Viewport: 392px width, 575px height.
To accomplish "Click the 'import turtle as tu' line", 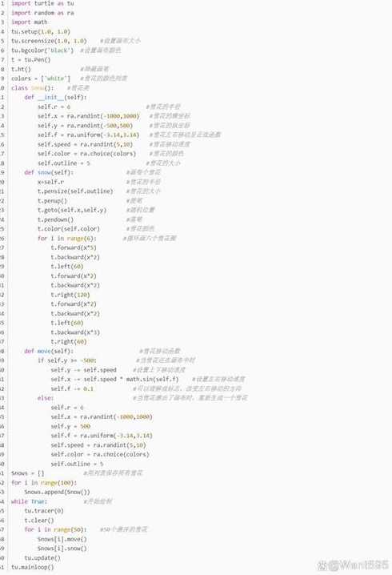I will (42, 3).
